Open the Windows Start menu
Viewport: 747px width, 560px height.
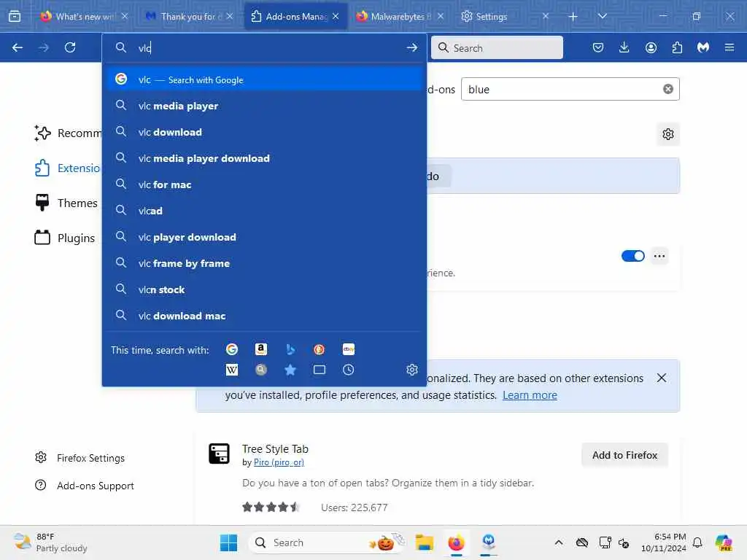click(228, 542)
